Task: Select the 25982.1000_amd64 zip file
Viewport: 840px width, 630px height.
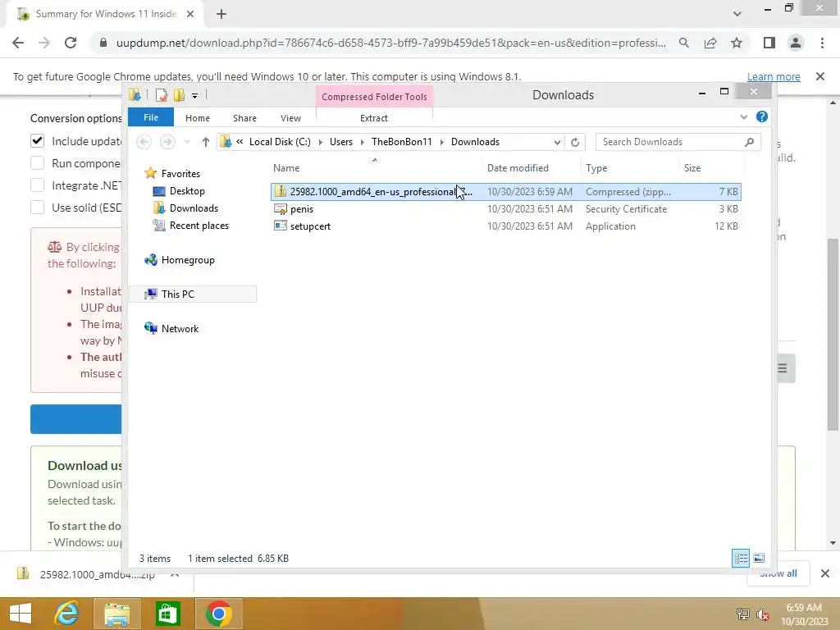Action: click(505, 192)
